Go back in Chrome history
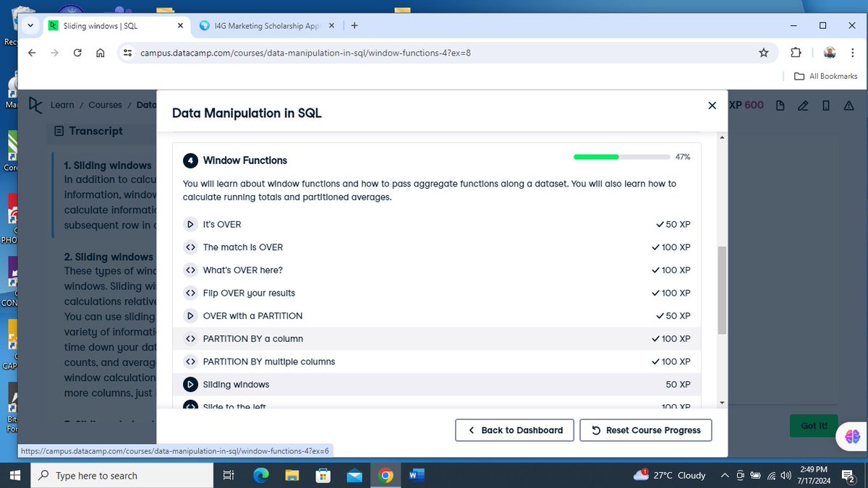The image size is (868, 488). point(31,53)
